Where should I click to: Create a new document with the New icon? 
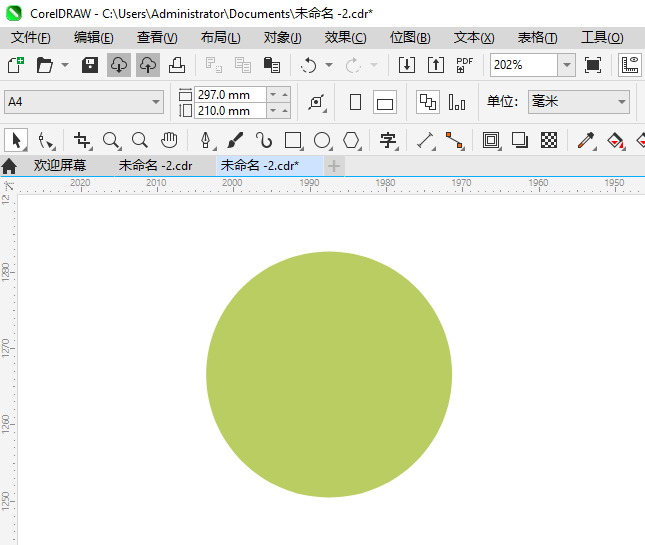[16, 65]
